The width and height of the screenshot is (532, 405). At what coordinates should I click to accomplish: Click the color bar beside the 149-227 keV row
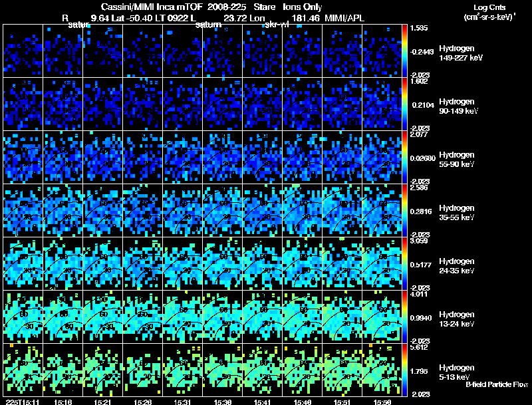(x=404, y=51)
